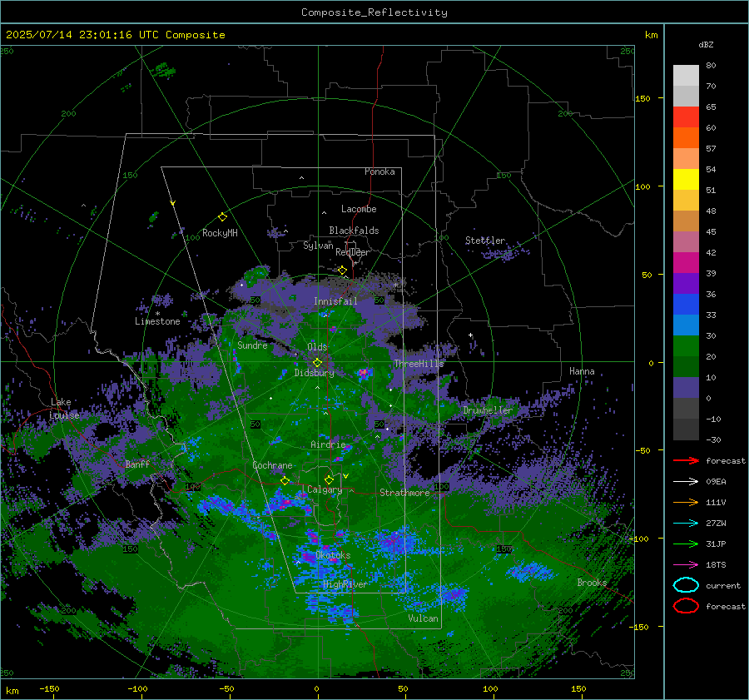This screenshot has width=749, height=700.
Task: Click the Strathmore label
Action: pos(404,493)
